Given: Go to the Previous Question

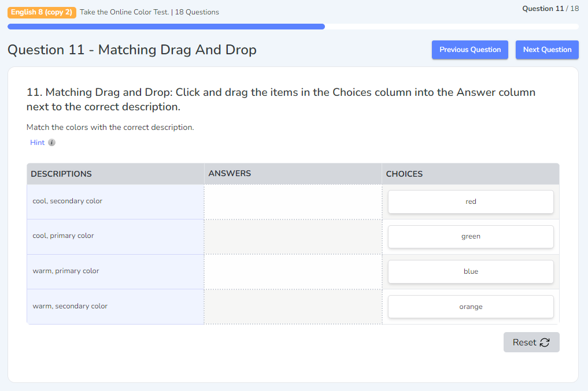Looking at the screenshot, I should tap(470, 50).
